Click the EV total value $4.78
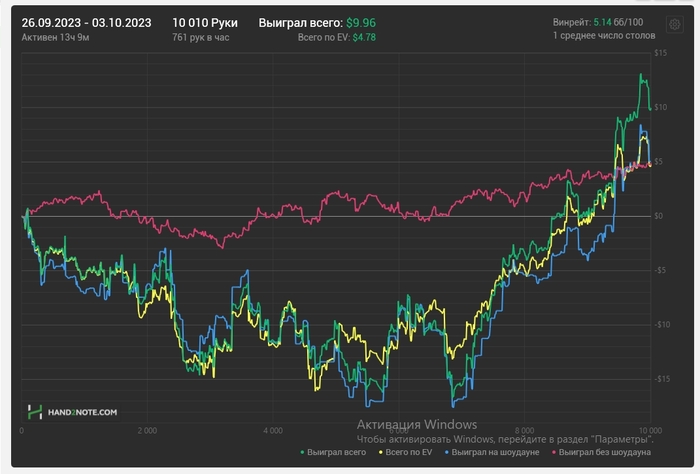 tap(364, 37)
